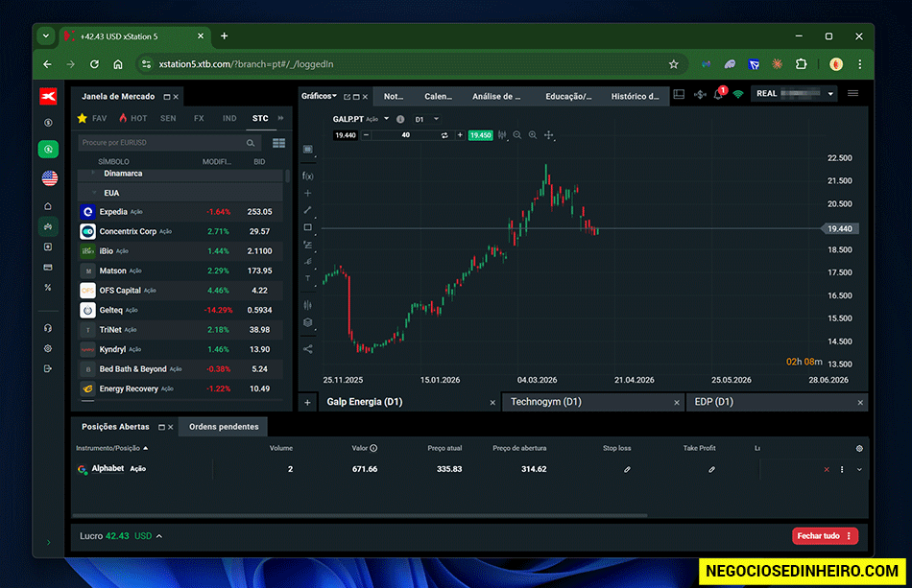Expand the Dinamarca country group
Viewport: 912px width, 588px height.
94,174
